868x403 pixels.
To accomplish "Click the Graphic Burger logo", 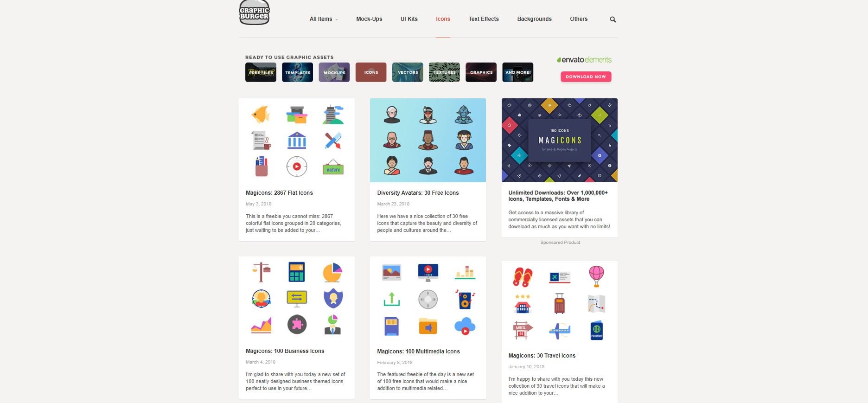I will (254, 12).
